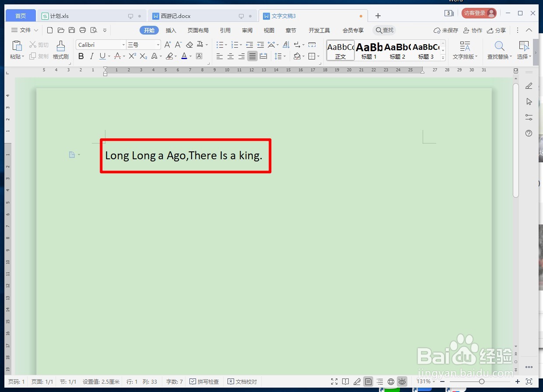Switch to web layout globe icon

[x=391, y=381]
